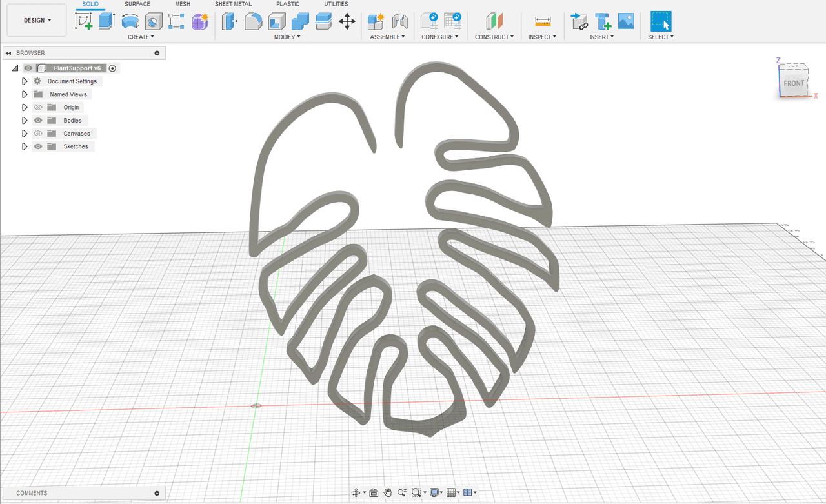Toggle visibility of the Bodies folder
This screenshot has width=826, height=504.
point(38,121)
